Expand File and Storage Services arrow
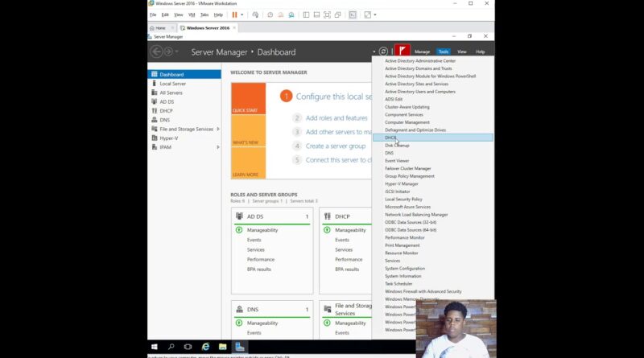Viewport: 644px width, 358px height. (218, 129)
